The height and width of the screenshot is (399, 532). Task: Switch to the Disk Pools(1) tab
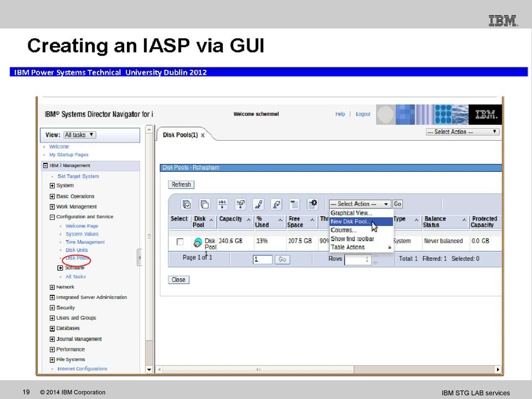pos(180,135)
